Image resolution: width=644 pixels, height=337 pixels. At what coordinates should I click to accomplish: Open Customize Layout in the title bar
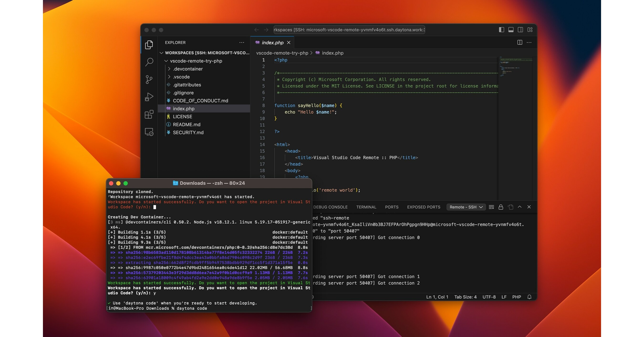pyautogui.click(x=530, y=30)
